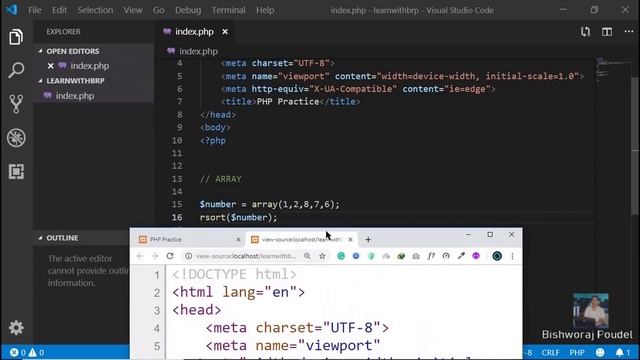The width and height of the screenshot is (640, 360).
Task: Click errors and warnings count in status bar
Action: click(x=27, y=352)
